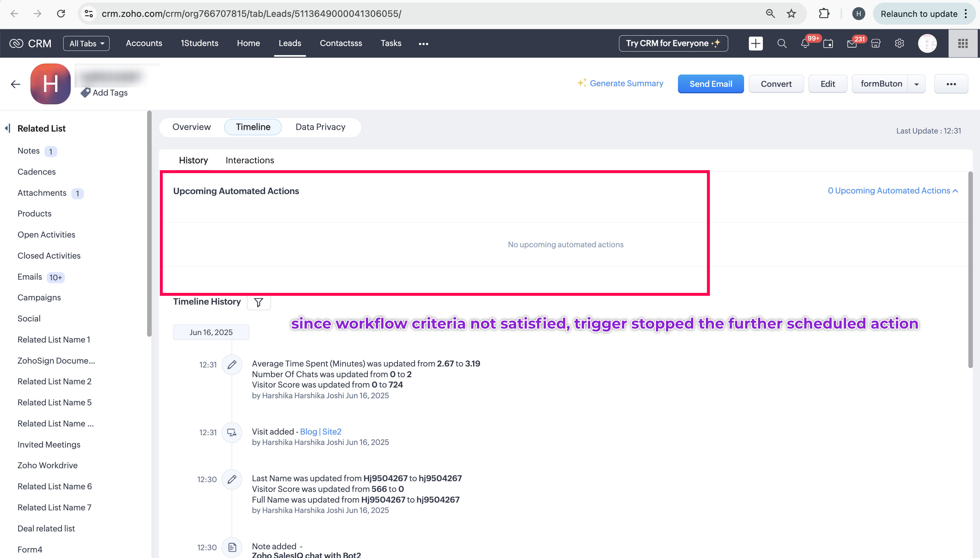980x558 pixels.
Task: Open the notifications bell icon
Action: tap(805, 44)
